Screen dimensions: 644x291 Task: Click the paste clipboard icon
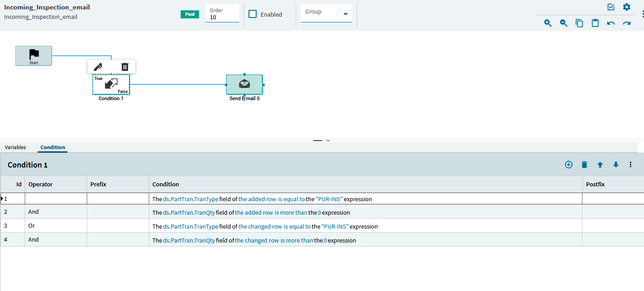point(595,23)
